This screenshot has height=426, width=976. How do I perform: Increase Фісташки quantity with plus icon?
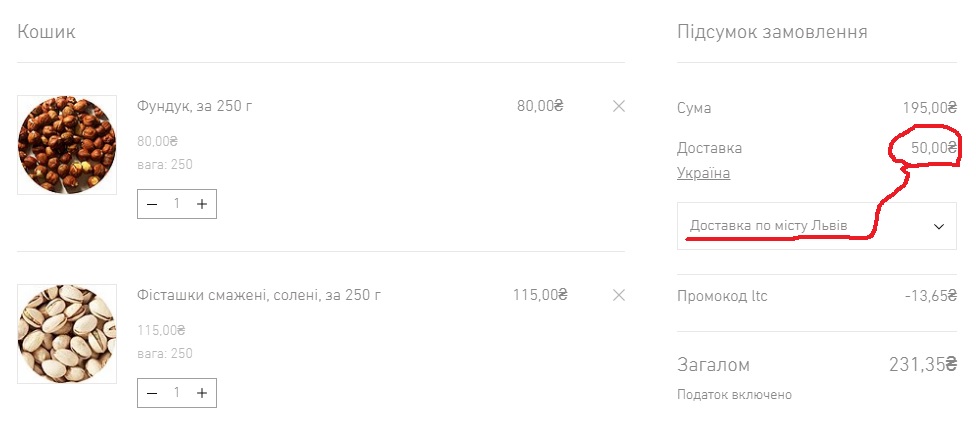tap(202, 393)
